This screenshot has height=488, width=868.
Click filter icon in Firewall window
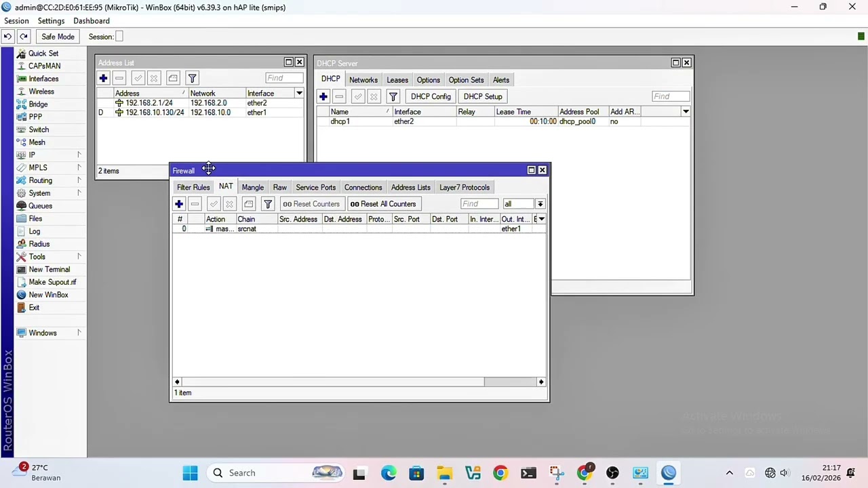268,204
